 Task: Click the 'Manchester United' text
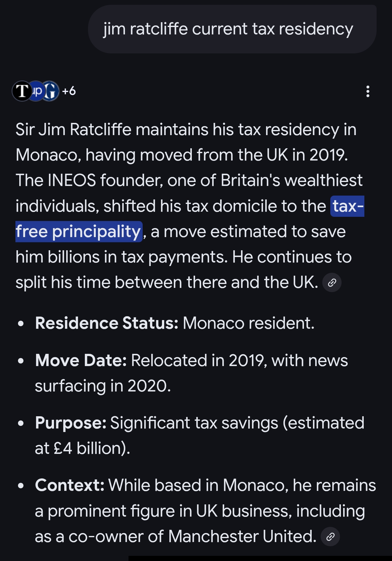pos(242,537)
